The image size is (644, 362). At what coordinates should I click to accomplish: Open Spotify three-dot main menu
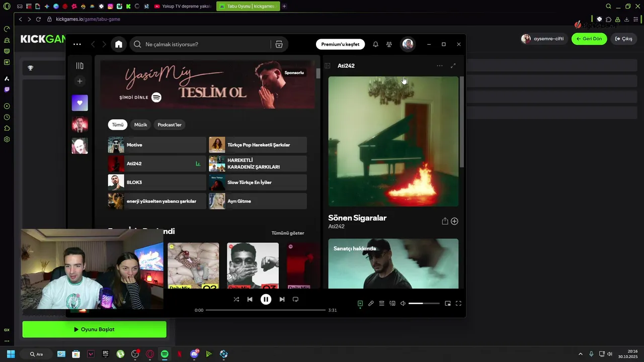[77, 44]
